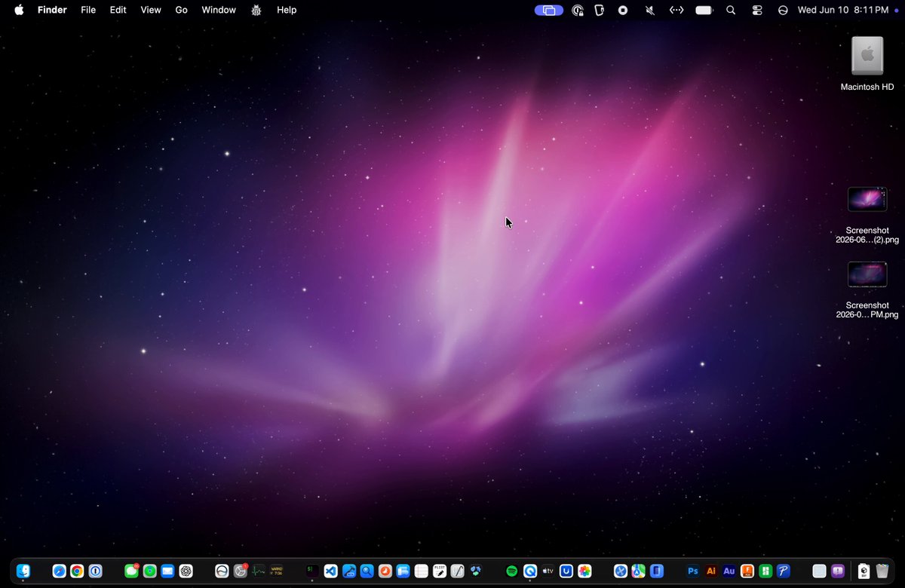
Task: Launch Photoshop from the Dock
Action: [692, 571]
